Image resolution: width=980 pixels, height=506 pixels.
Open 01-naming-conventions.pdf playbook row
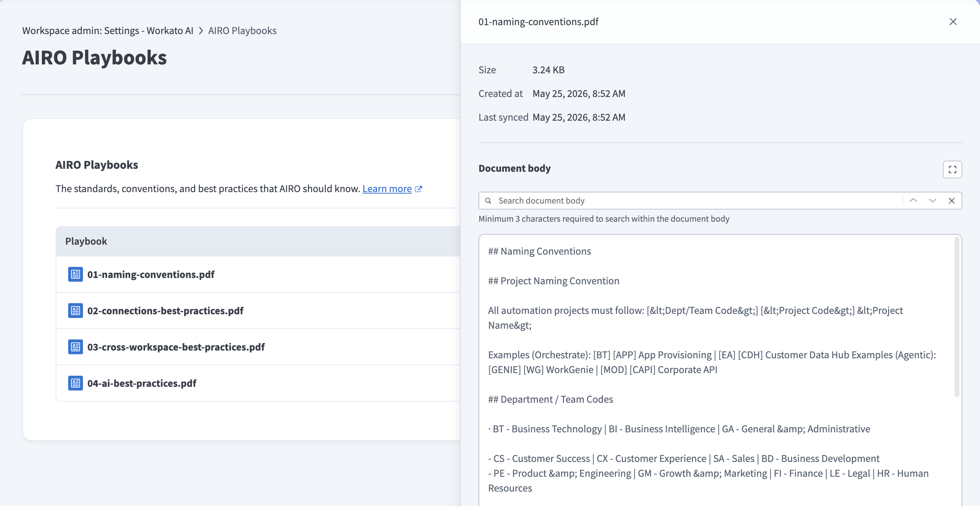coord(258,274)
